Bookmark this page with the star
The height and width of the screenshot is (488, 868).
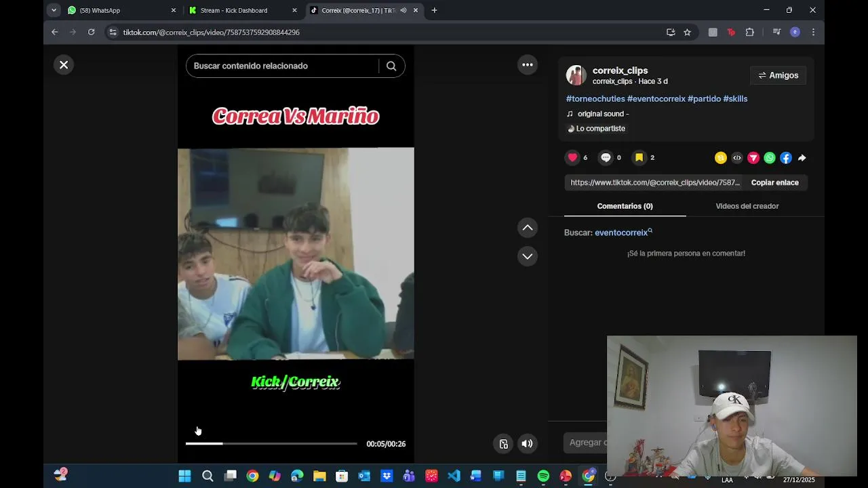coord(687,32)
